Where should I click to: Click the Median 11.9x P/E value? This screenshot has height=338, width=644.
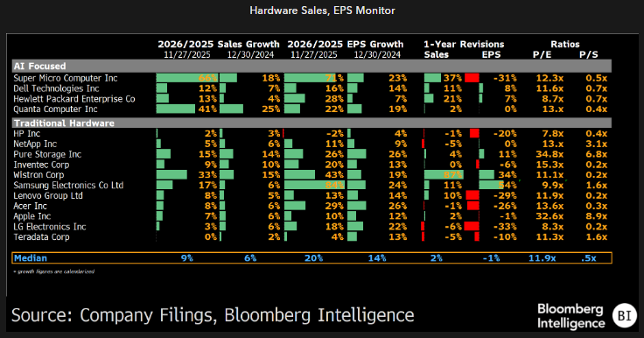[542, 257]
